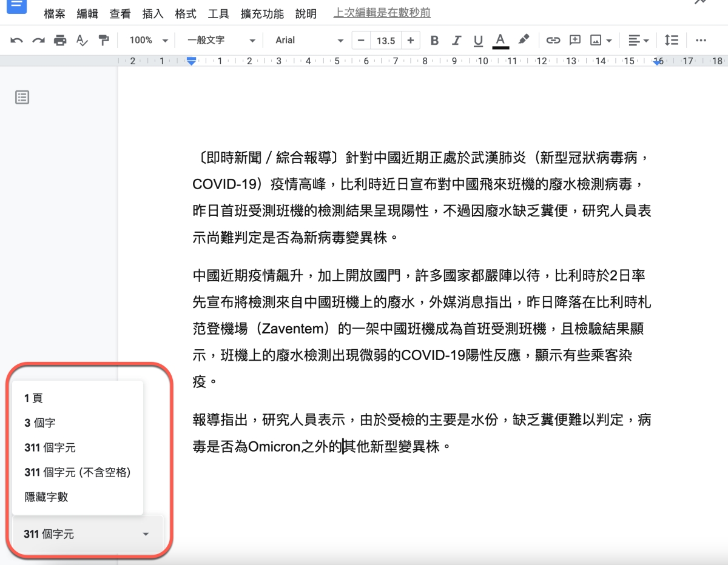Open the 一般文字 paragraph style dropdown
Viewport: 728px width, 565px height.
221,40
